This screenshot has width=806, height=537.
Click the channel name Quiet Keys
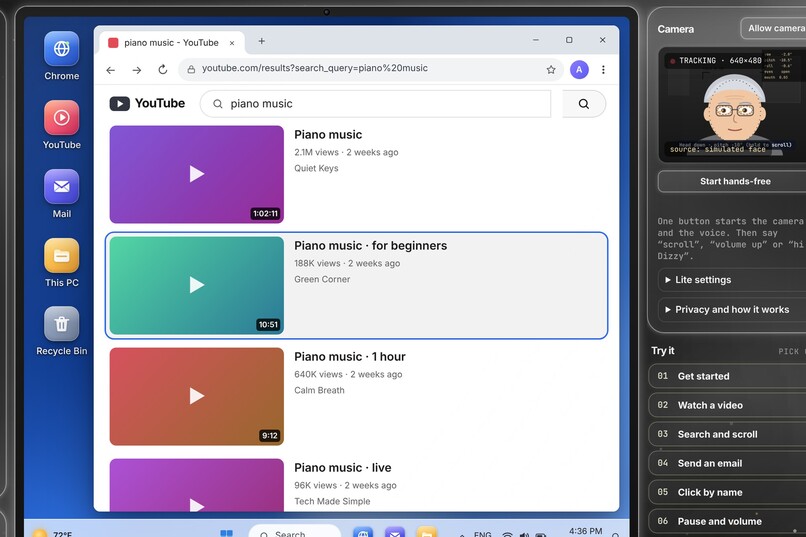click(x=316, y=168)
